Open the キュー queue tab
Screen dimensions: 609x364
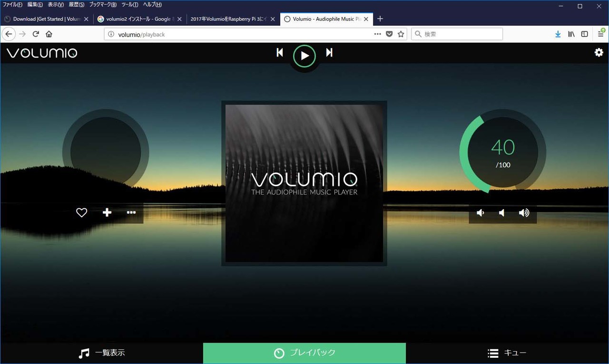[507, 353]
